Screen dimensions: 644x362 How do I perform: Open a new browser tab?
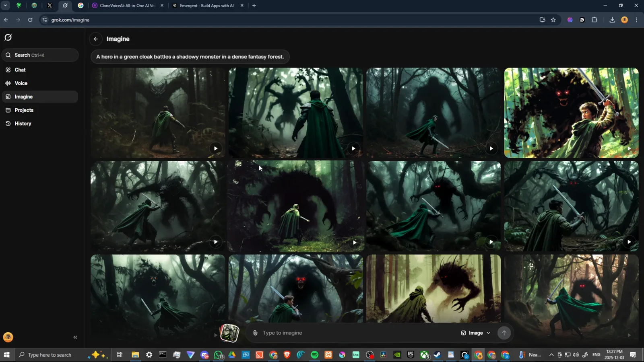254,6
